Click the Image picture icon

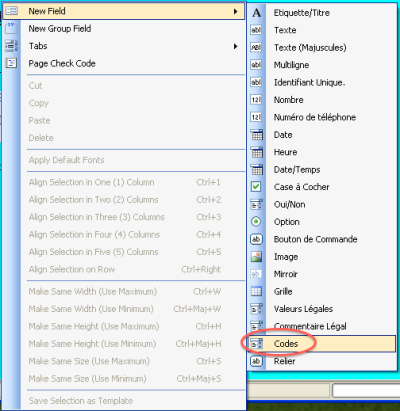point(256,257)
